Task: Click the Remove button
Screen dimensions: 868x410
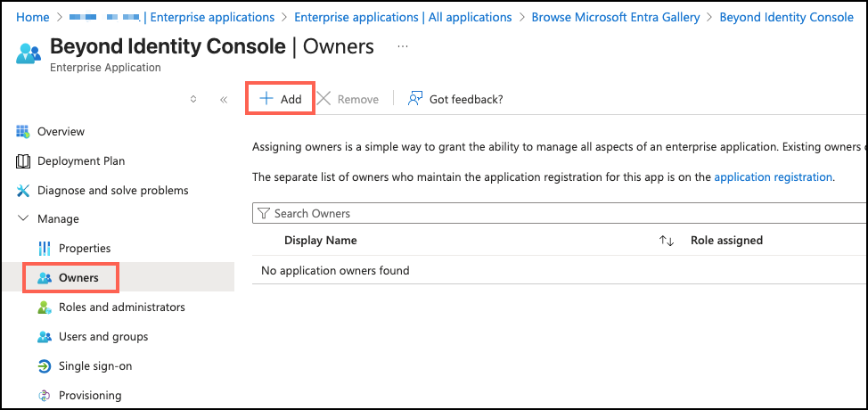Action: [x=348, y=99]
